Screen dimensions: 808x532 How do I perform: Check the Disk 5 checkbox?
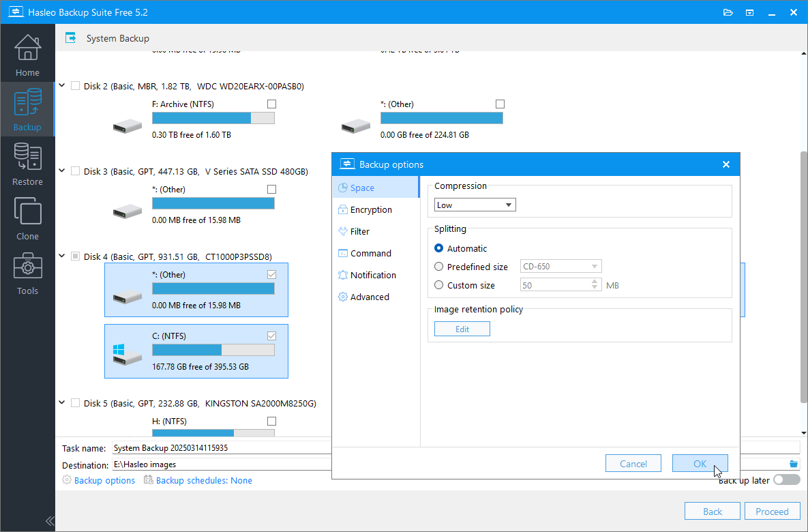pos(75,402)
